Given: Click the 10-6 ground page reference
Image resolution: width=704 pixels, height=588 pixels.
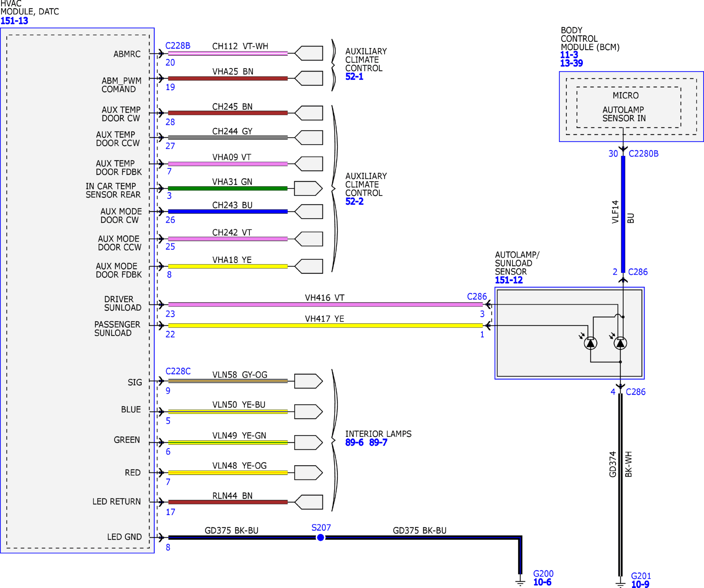Looking at the screenshot, I should coord(542,582).
